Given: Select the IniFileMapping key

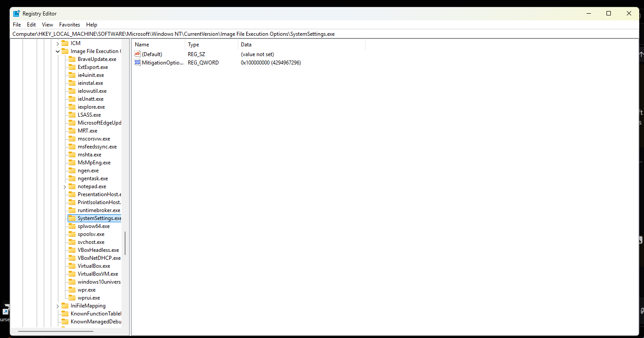Looking at the screenshot, I should 88,306.
